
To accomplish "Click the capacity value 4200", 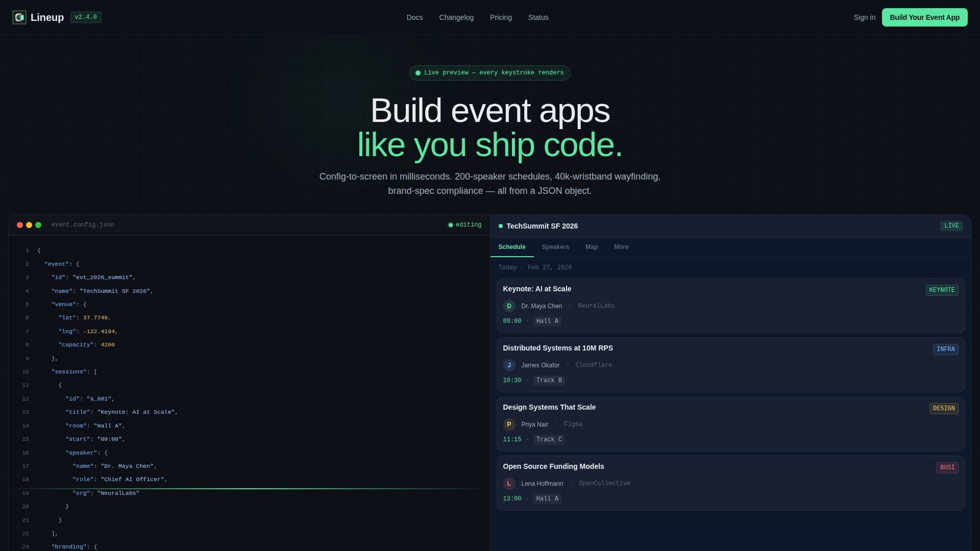I will 108,345.
